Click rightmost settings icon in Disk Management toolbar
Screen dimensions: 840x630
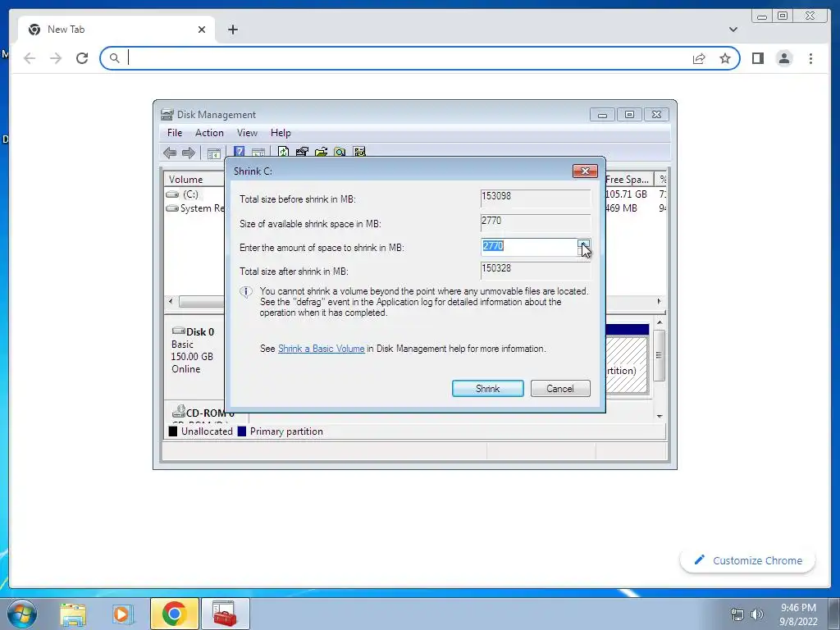(x=359, y=152)
